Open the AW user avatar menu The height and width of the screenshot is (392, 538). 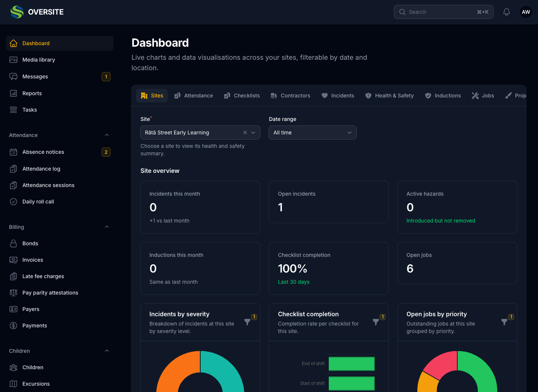(x=526, y=12)
